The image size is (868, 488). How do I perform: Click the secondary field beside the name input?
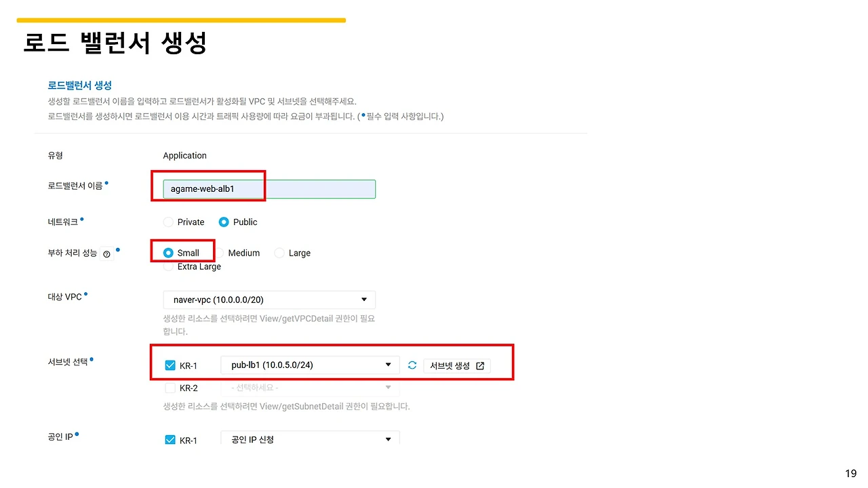pos(320,189)
